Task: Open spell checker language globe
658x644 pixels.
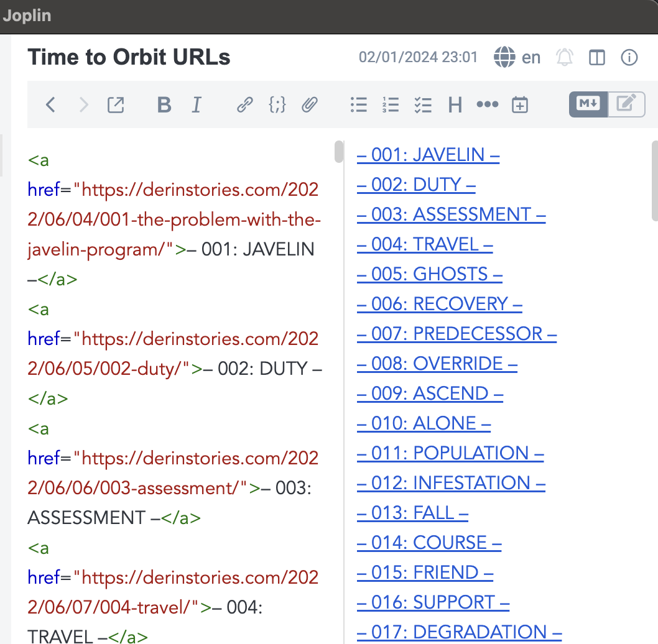Action: [504, 57]
